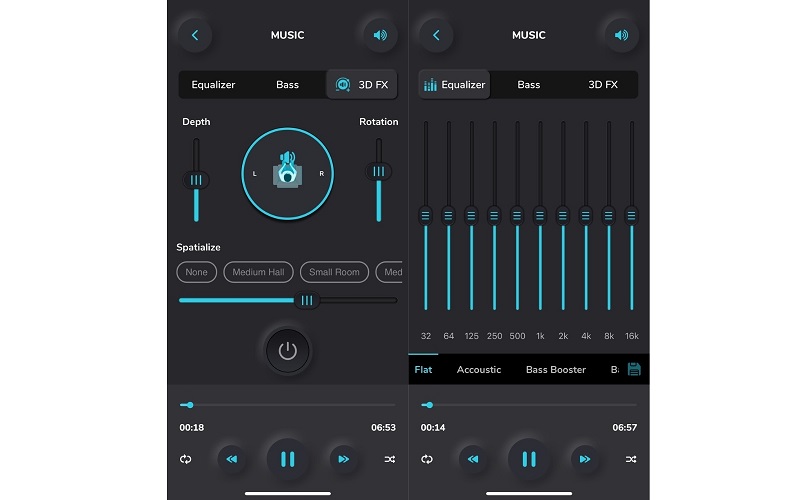Click the 500 Hz band slider handle
The height and width of the screenshot is (500, 800).
[517, 216]
